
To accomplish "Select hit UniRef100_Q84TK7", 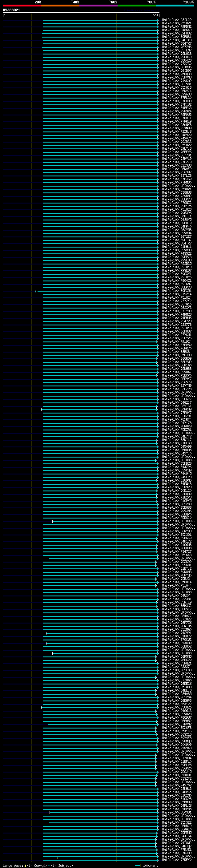I will click(x=176, y=43).
